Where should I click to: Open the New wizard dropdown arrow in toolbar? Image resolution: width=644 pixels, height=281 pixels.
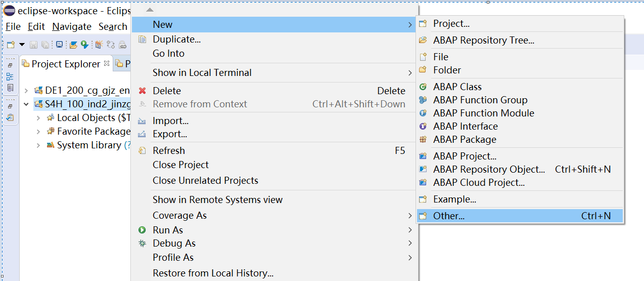22,45
